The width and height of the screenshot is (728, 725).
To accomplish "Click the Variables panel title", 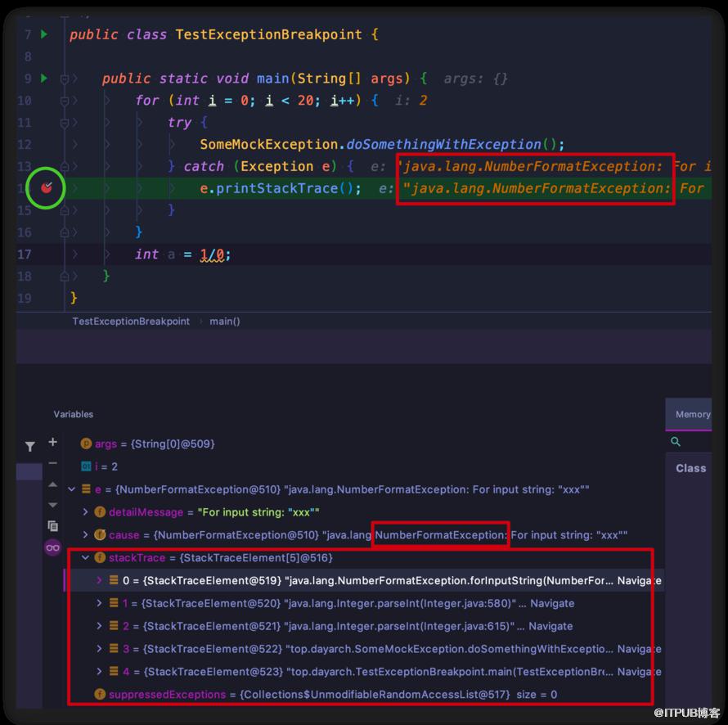I will click(74, 414).
